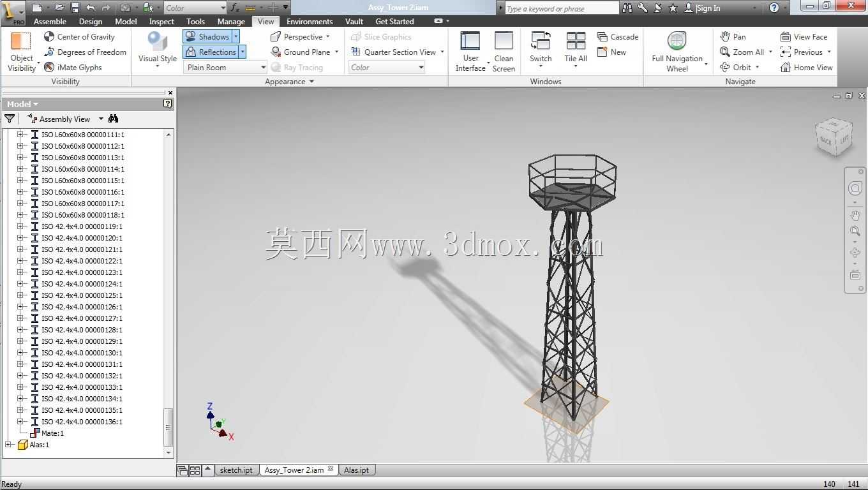Show Center of Gravity
Image resolution: width=868 pixels, height=490 pixels.
coord(79,36)
